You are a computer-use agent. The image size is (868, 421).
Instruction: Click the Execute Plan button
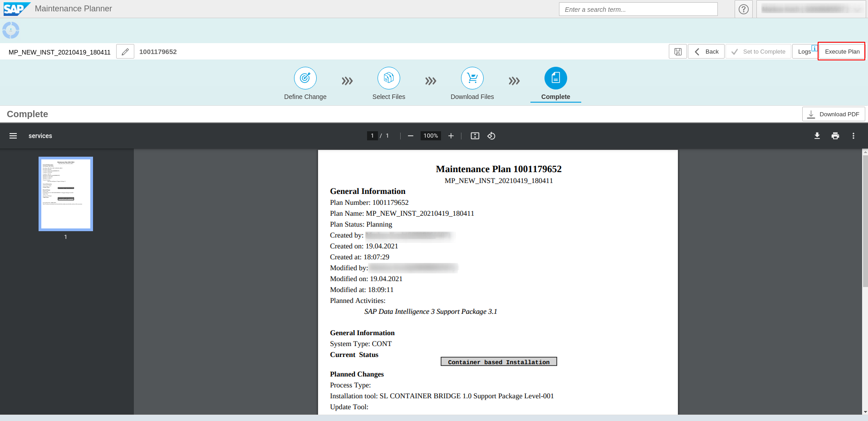[x=842, y=52]
